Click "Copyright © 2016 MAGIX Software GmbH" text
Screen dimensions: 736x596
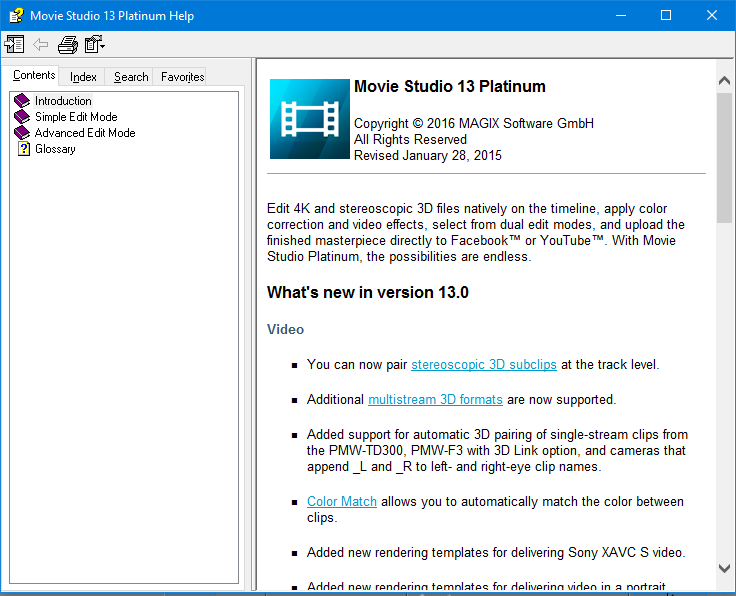[474, 123]
